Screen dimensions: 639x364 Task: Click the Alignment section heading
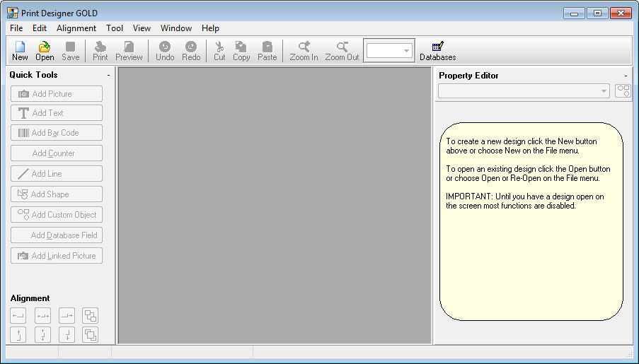[30, 298]
